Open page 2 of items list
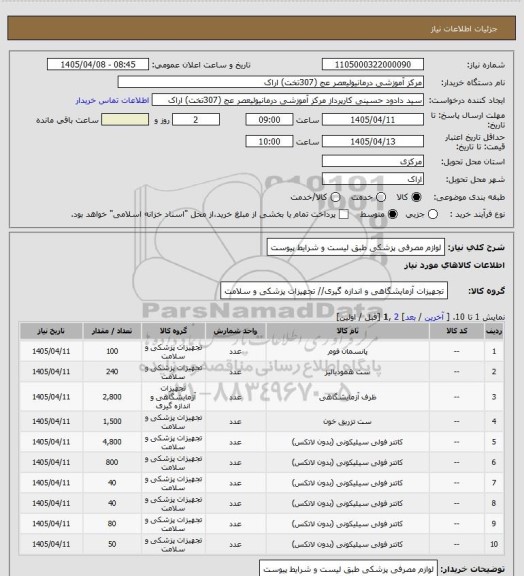The height and width of the screenshot is (576, 524). [x=396, y=317]
